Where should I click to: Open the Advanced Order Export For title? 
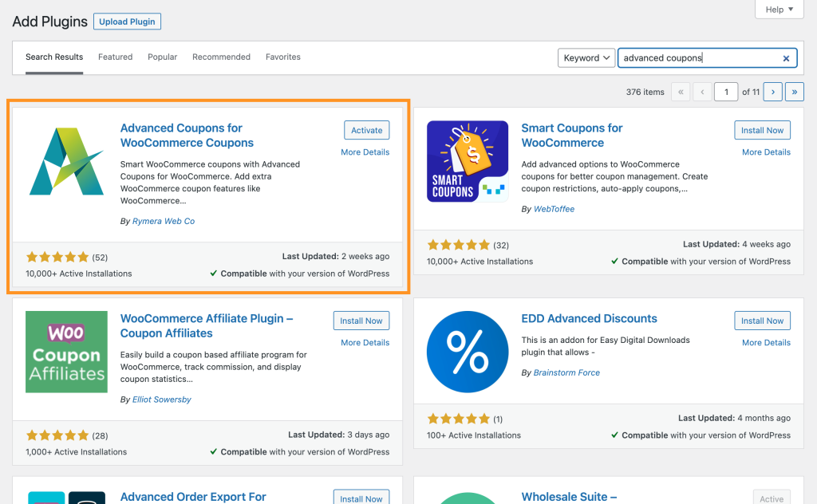(x=193, y=498)
